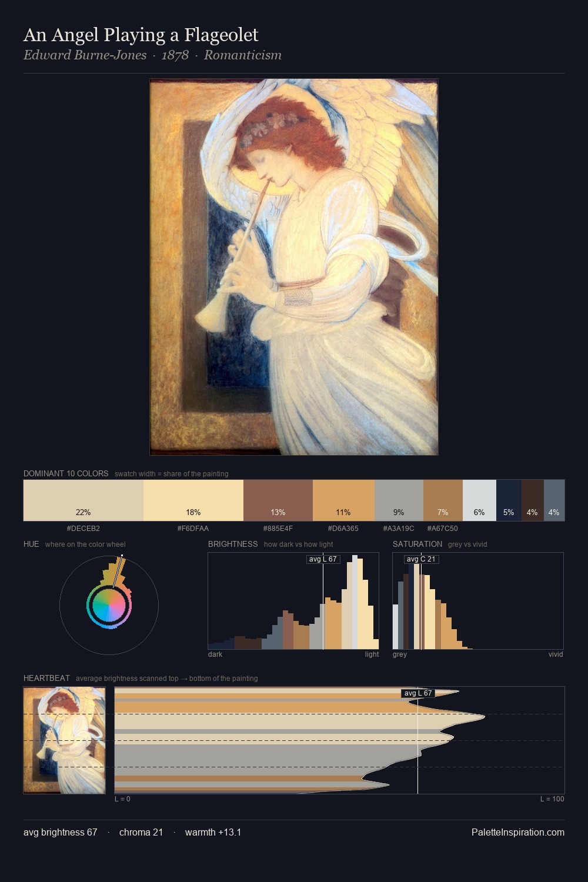Click the 22% beige #DECEB2 swatch
Viewport: 588px width, 882px height.
(x=83, y=500)
